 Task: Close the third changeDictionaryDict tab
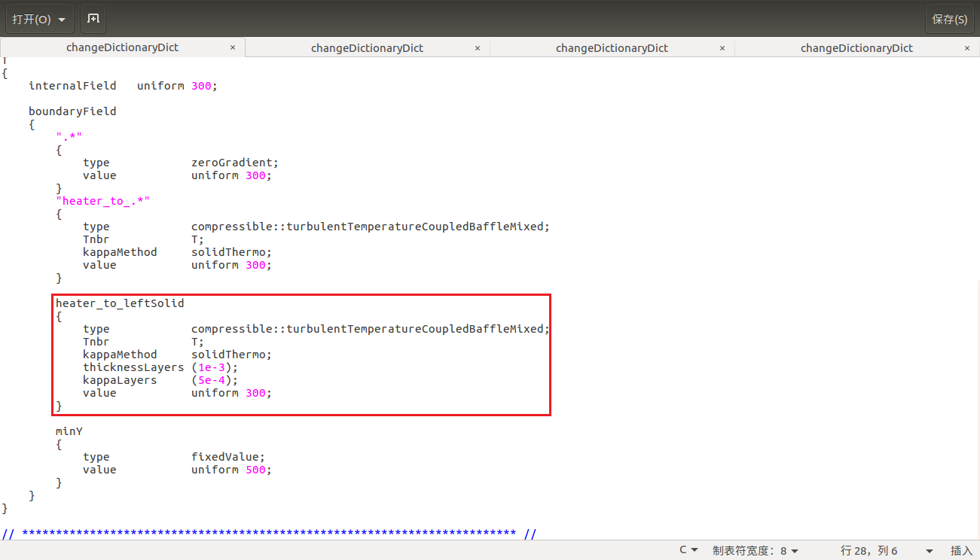[x=722, y=47]
